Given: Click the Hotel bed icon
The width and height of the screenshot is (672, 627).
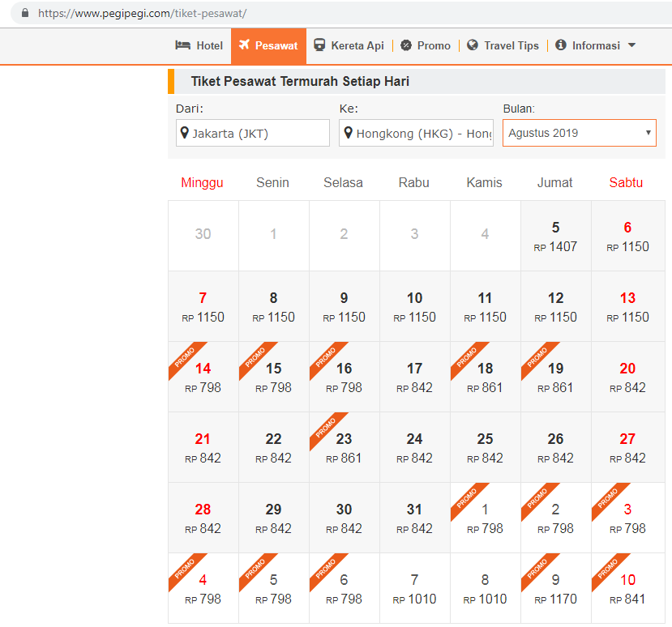Looking at the screenshot, I should pyautogui.click(x=183, y=45).
